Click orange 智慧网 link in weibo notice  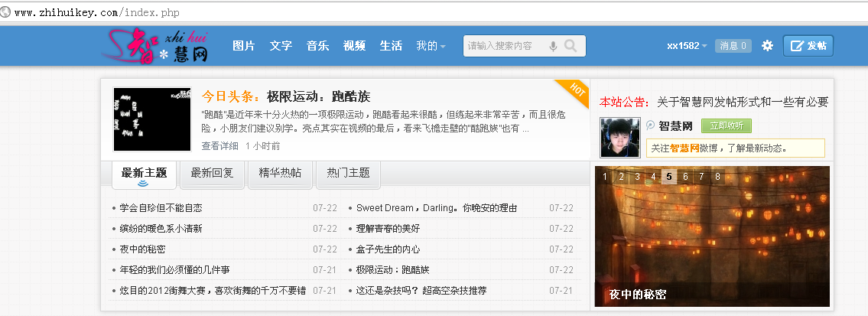[684, 148]
